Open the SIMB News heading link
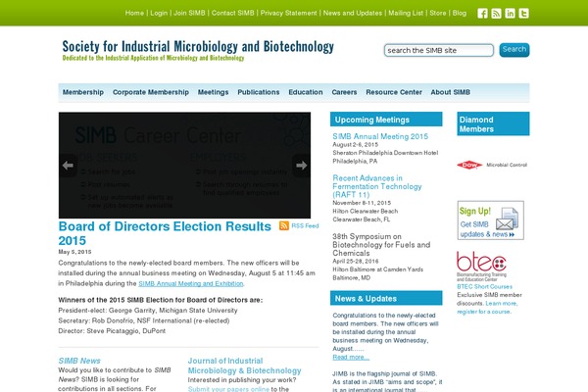This screenshot has width=588, height=392. coord(79,361)
